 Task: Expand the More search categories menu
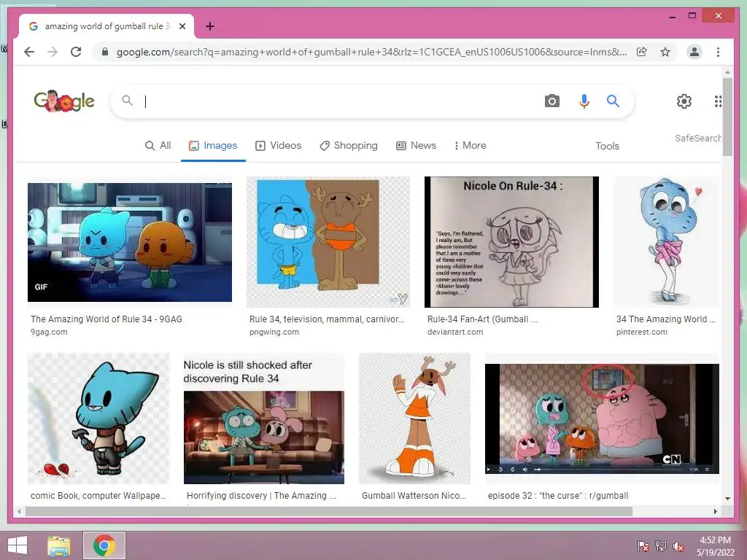(471, 146)
